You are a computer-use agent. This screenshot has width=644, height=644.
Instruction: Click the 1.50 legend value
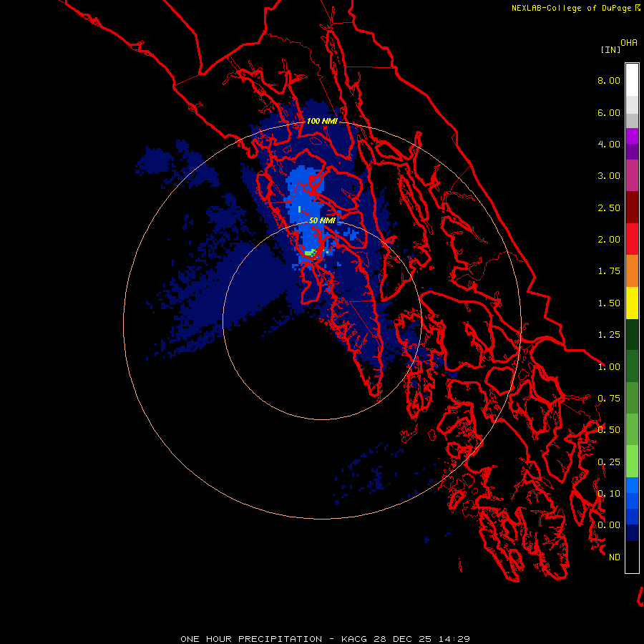click(609, 303)
